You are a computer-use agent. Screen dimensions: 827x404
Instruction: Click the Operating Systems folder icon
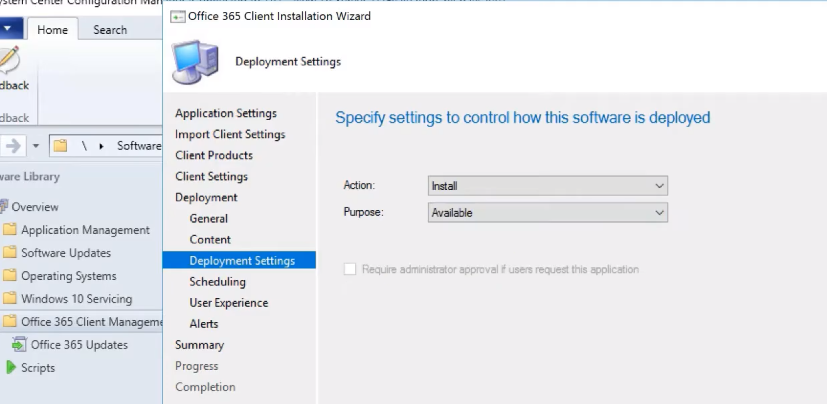pos(9,276)
